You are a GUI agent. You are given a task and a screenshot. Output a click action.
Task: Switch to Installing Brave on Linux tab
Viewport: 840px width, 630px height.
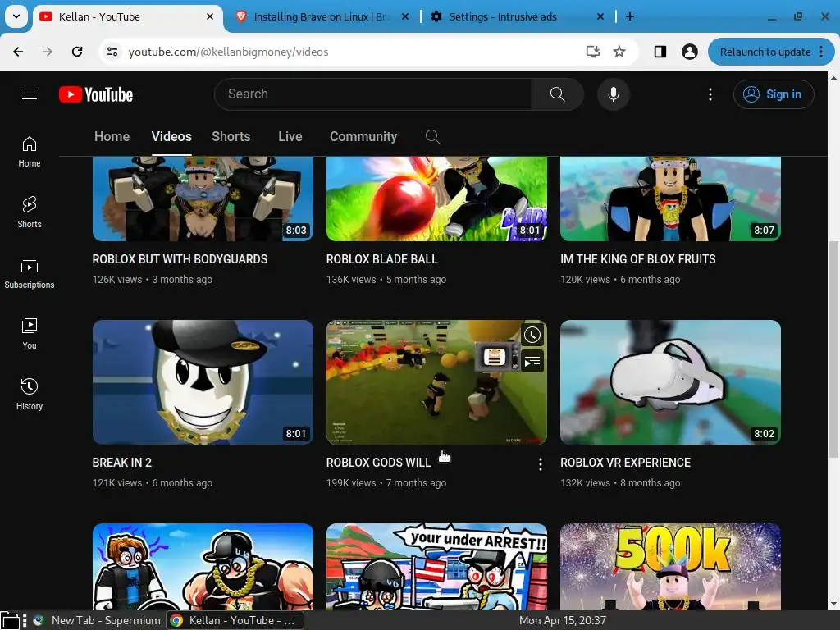(321, 17)
